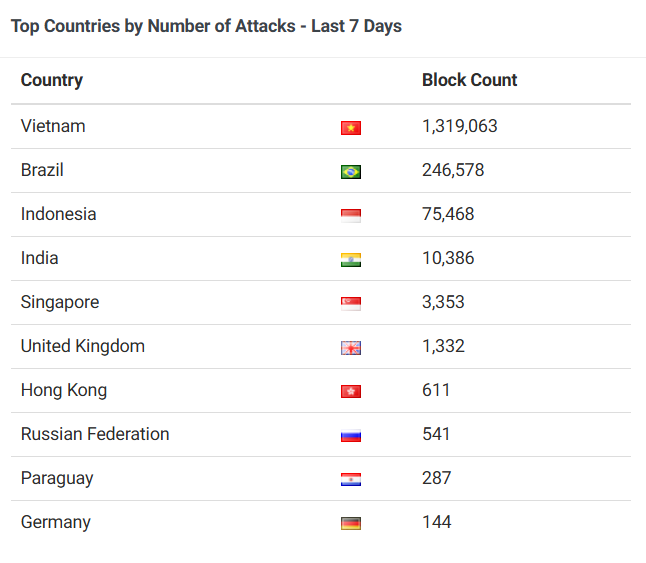
Task: Click the India flag icon
Action: (x=350, y=260)
